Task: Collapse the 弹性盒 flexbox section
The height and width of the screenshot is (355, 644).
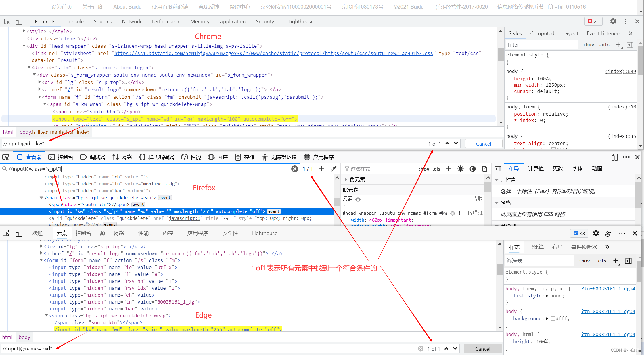Action: [x=497, y=180]
